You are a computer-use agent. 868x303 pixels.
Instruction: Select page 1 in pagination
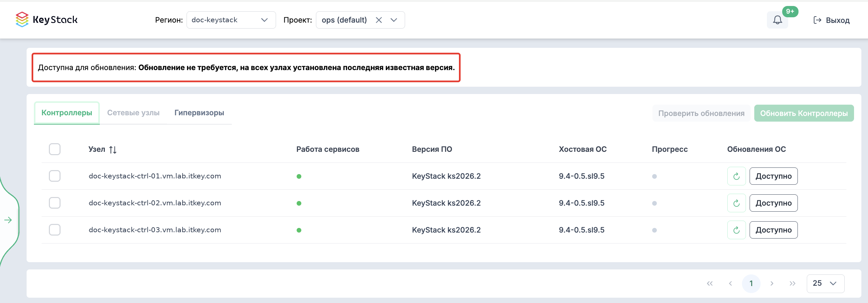coord(751,283)
